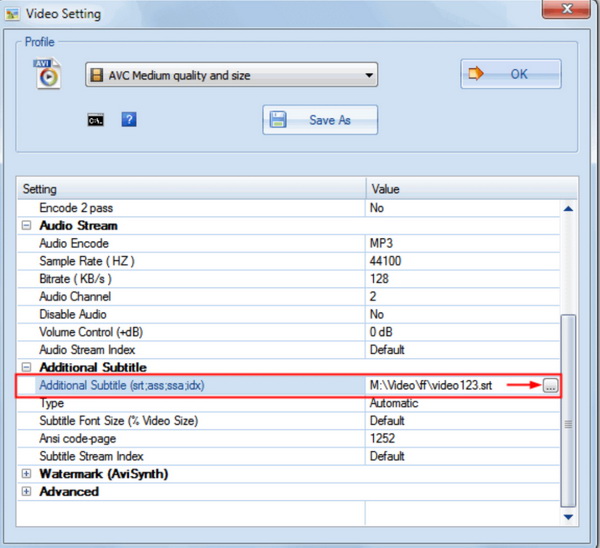Open the command line console icon
The image size is (600, 548).
point(96,120)
